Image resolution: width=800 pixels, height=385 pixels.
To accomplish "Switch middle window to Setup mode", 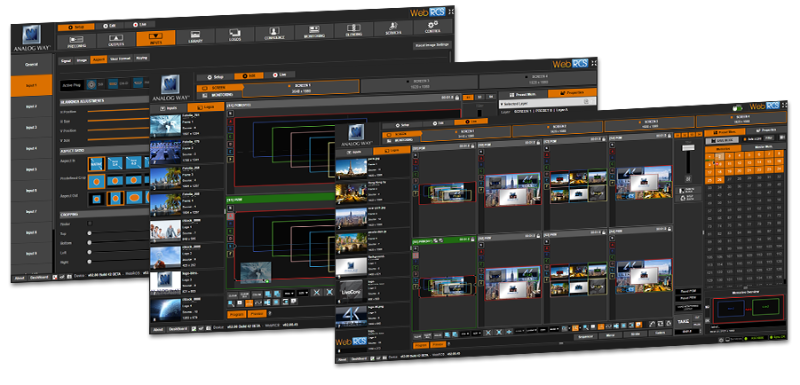I will pos(214,77).
